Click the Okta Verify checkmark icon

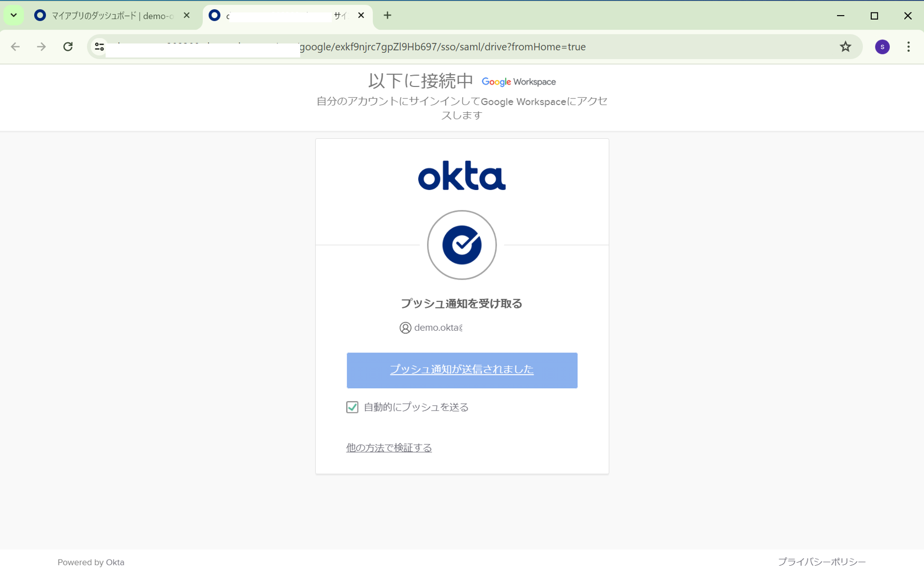click(462, 245)
